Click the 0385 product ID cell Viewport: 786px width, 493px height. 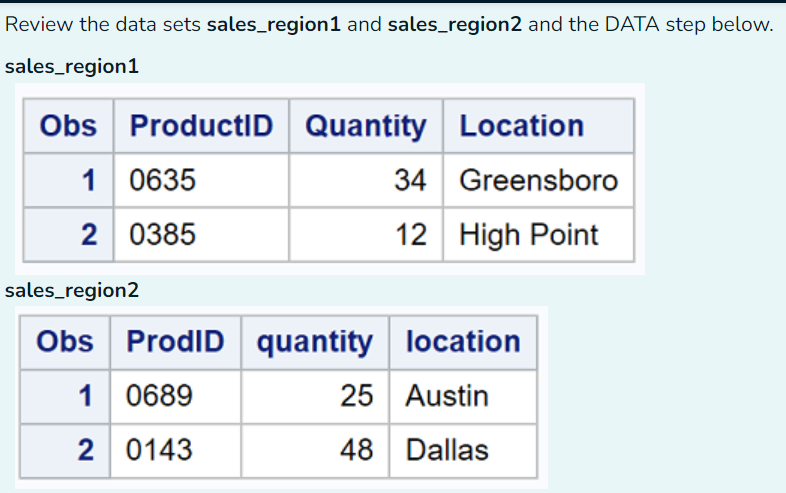(x=202, y=235)
